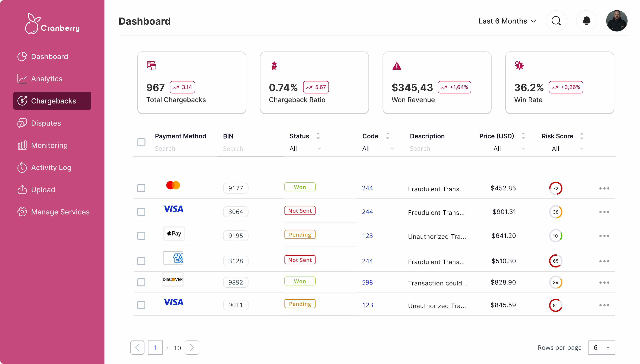Select all rows with header checkbox
The height and width of the screenshot is (364, 640).
[x=141, y=142]
